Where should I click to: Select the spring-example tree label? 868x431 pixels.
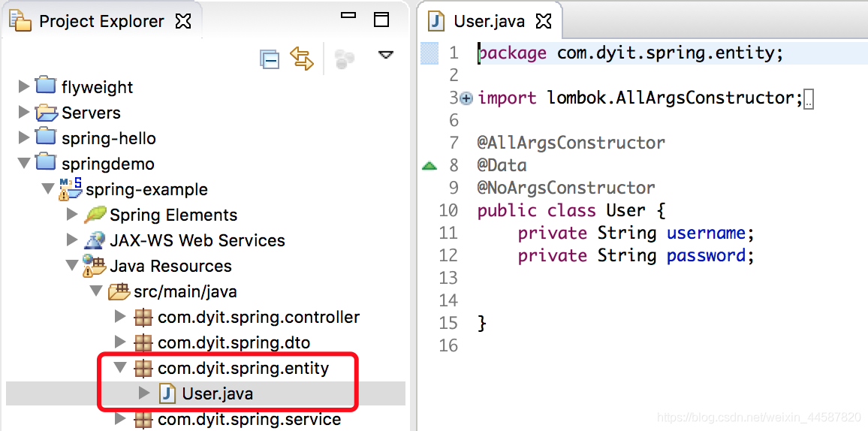146,190
